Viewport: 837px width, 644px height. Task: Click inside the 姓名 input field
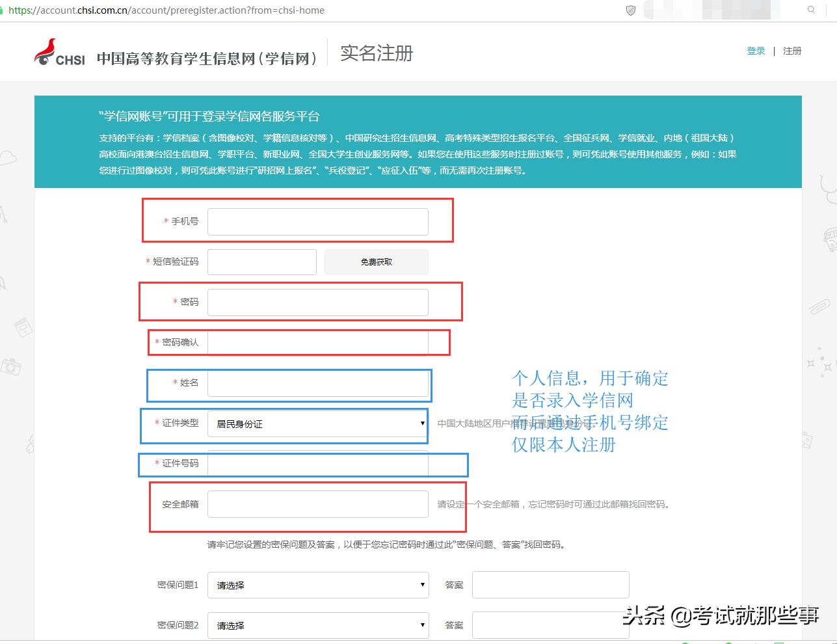click(x=317, y=383)
